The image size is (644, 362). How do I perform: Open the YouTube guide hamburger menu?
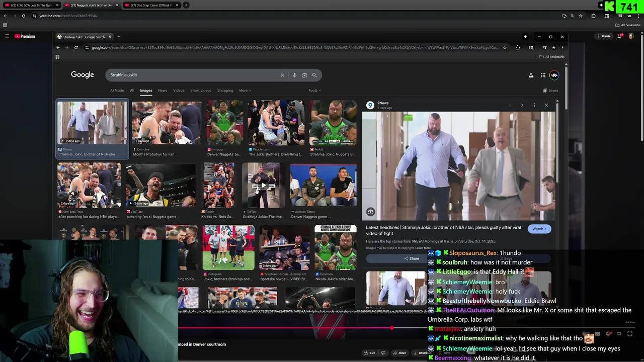(x=7, y=36)
